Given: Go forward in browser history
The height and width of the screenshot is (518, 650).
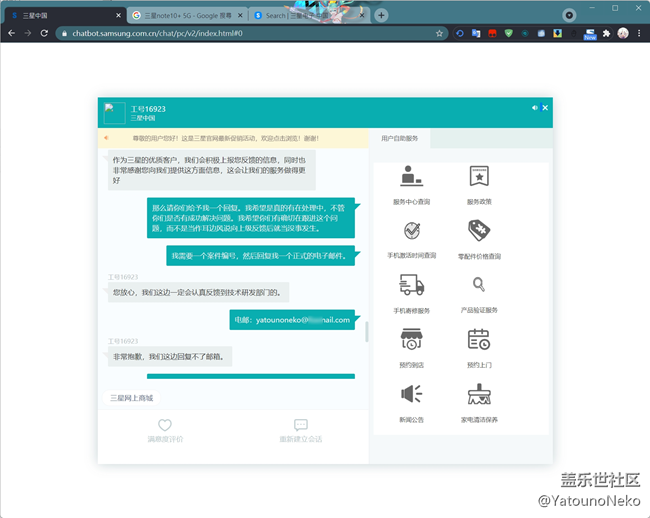Looking at the screenshot, I should 28,33.
